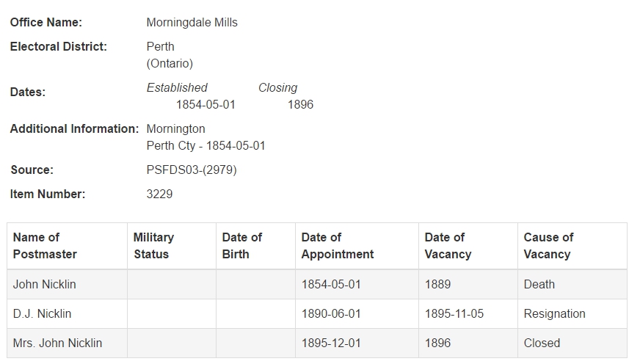The height and width of the screenshot is (364, 629).
Task: Click the appointment date 1890-06-01
Action: [x=331, y=313]
